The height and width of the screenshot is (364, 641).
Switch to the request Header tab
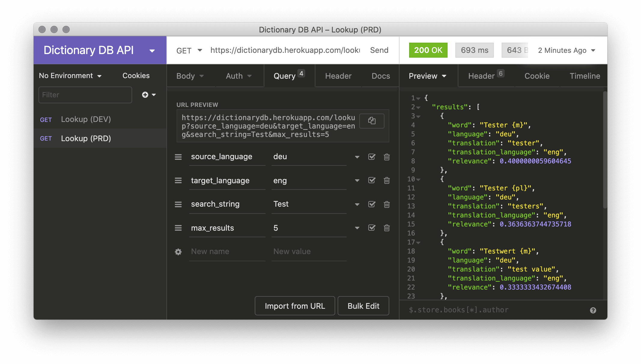pyautogui.click(x=338, y=76)
